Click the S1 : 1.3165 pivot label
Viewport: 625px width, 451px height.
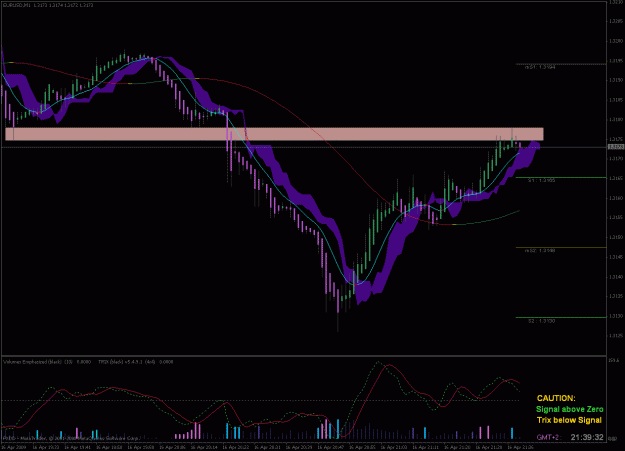point(541,181)
